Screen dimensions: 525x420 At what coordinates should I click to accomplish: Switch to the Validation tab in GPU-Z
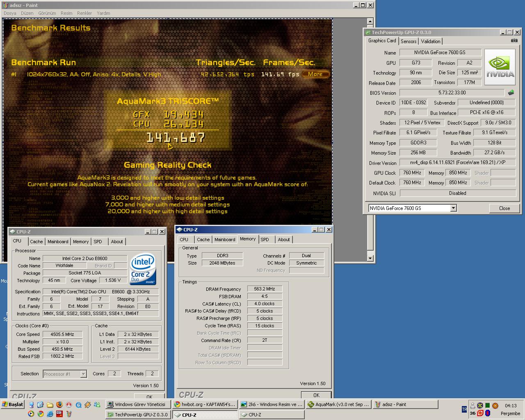pos(431,41)
